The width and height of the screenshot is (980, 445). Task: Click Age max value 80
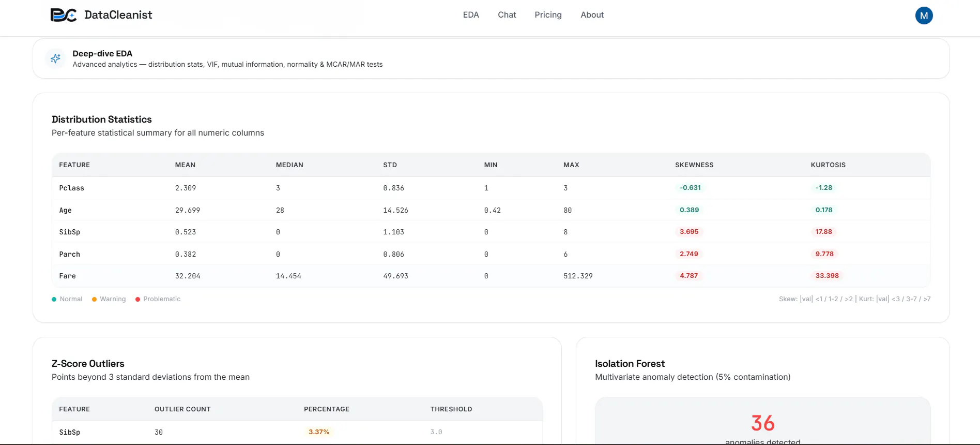[568, 211]
